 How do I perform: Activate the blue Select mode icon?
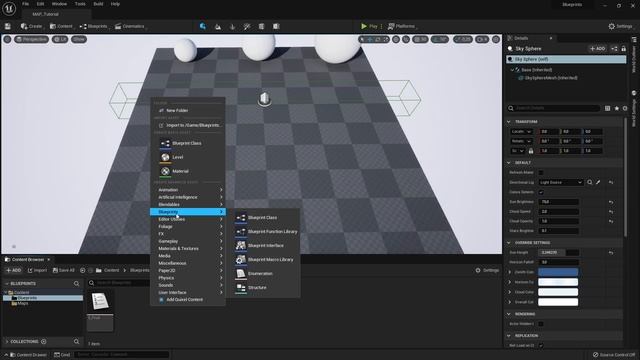point(203,26)
